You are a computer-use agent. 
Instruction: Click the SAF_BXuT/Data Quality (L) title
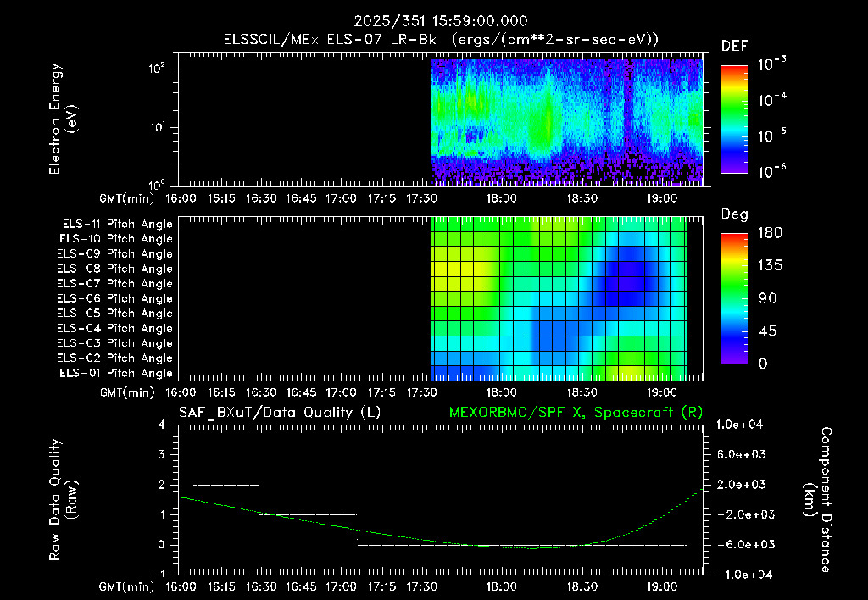tap(280, 413)
